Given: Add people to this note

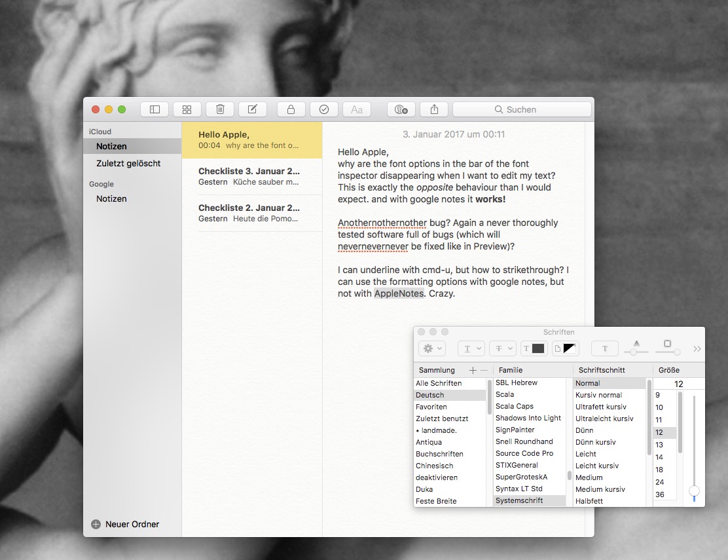Looking at the screenshot, I should pos(401,109).
